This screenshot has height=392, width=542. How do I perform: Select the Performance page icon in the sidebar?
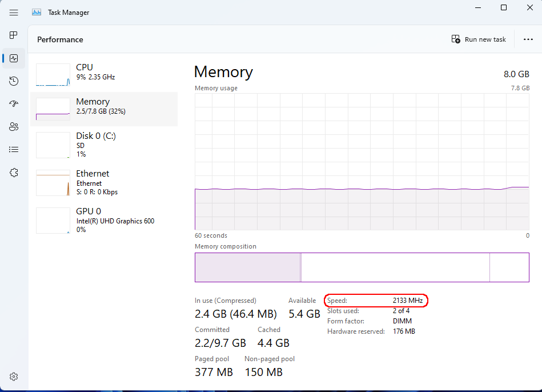pos(14,58)
